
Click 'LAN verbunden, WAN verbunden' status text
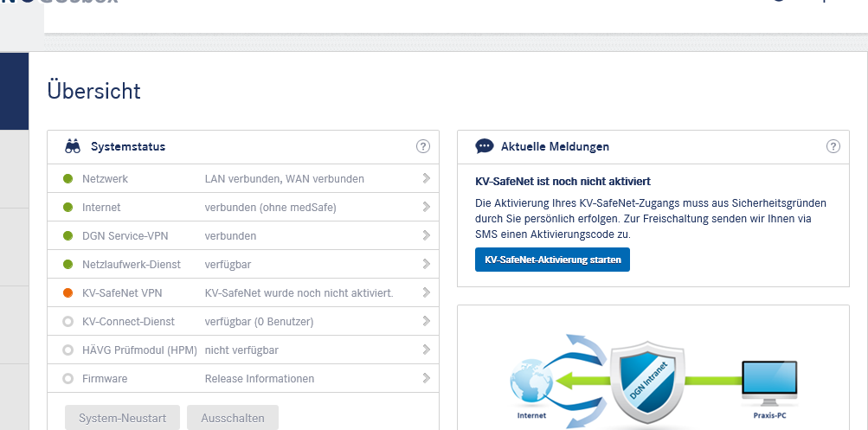285,179
